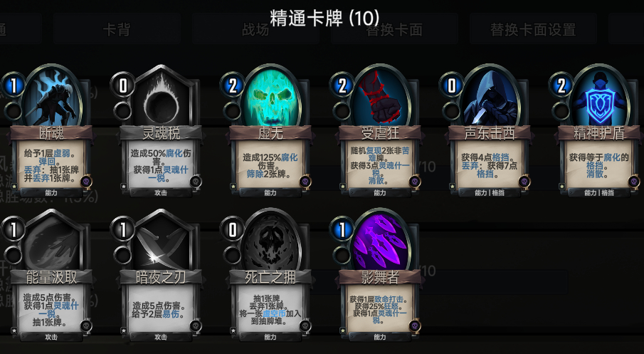This screenshot has width=644, height=354.
Task: Go to the 替换卡面 tab
Action: click(x=394, y=29)
